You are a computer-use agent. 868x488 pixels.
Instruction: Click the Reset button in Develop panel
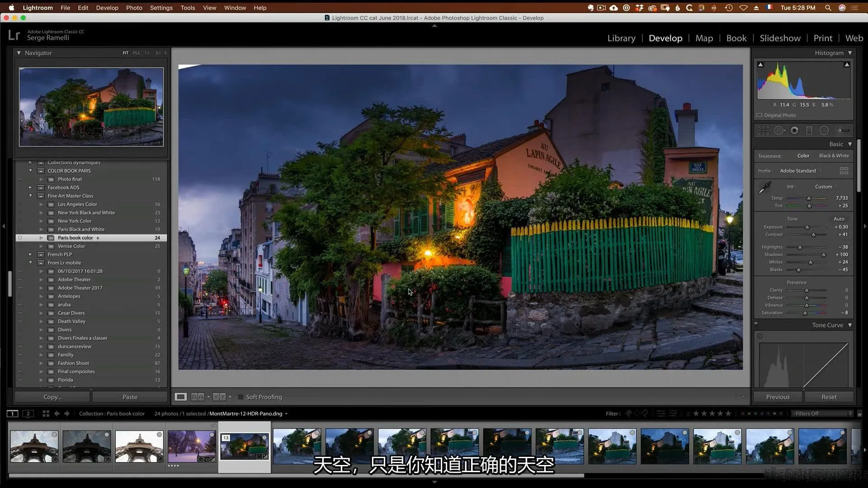point(829,397)
